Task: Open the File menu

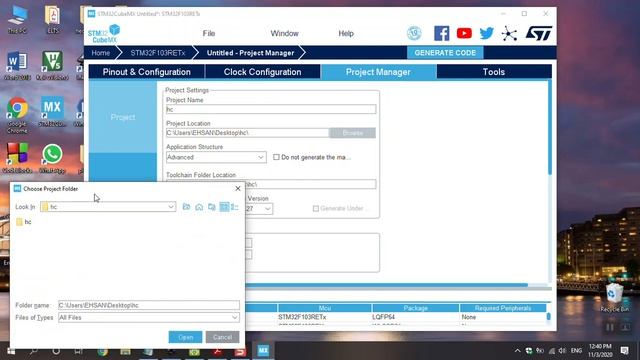Action: tap(209, 33)
